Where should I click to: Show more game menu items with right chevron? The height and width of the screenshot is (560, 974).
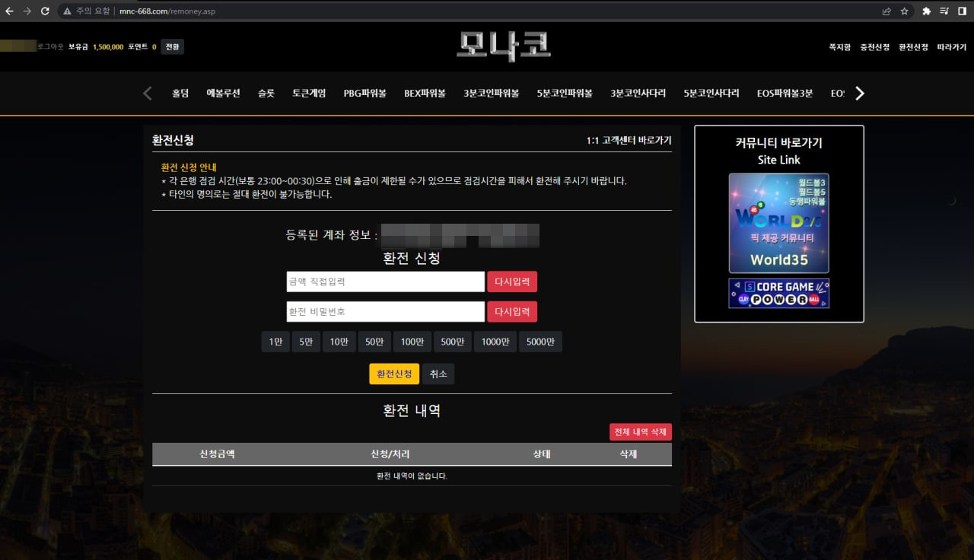860,94
